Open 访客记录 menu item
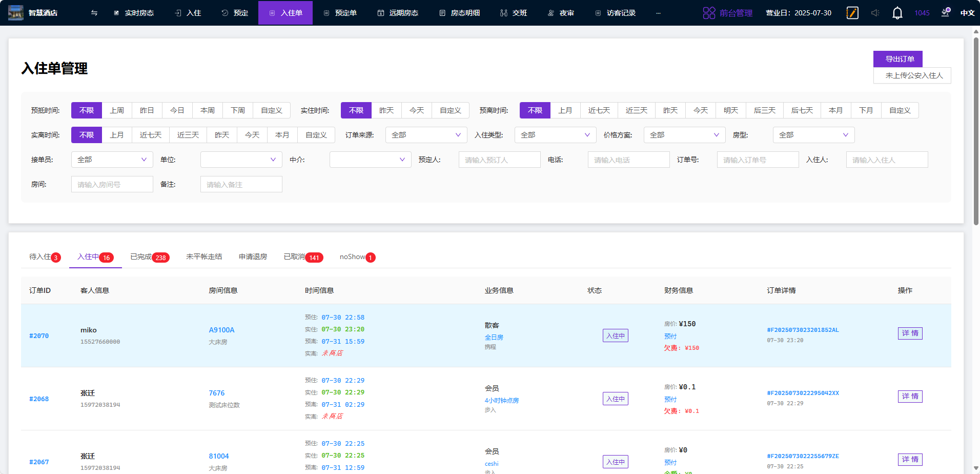Viewport: 980px width, 474px height. 616,13
